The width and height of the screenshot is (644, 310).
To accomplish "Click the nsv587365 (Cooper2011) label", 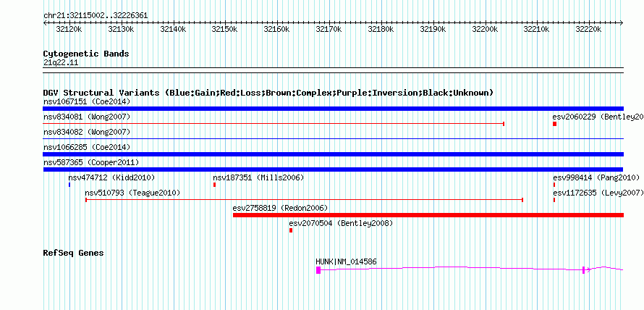I will tap(91, 163).
